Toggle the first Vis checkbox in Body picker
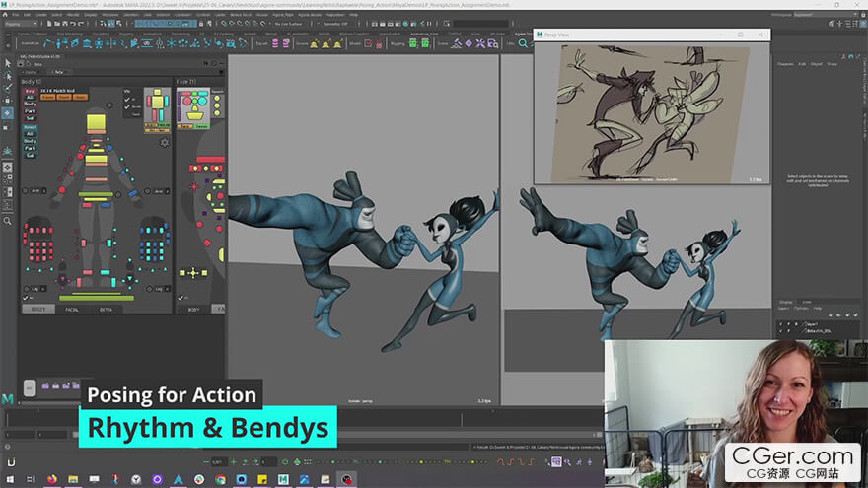 point(126,100)
